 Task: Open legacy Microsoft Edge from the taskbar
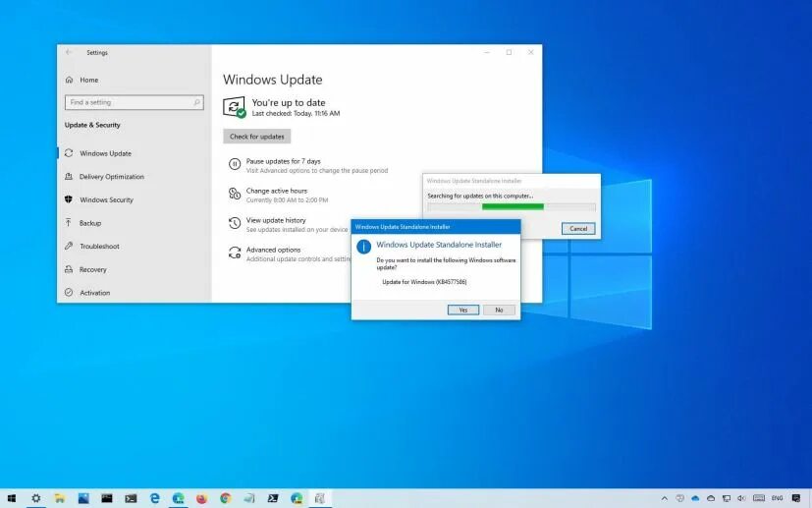[x=154, y=498]
